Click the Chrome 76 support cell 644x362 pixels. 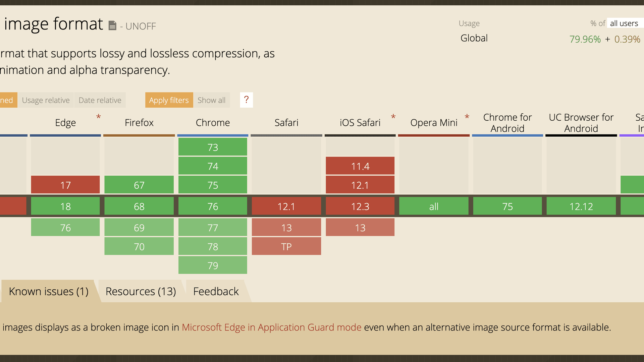tap(213, 206)
